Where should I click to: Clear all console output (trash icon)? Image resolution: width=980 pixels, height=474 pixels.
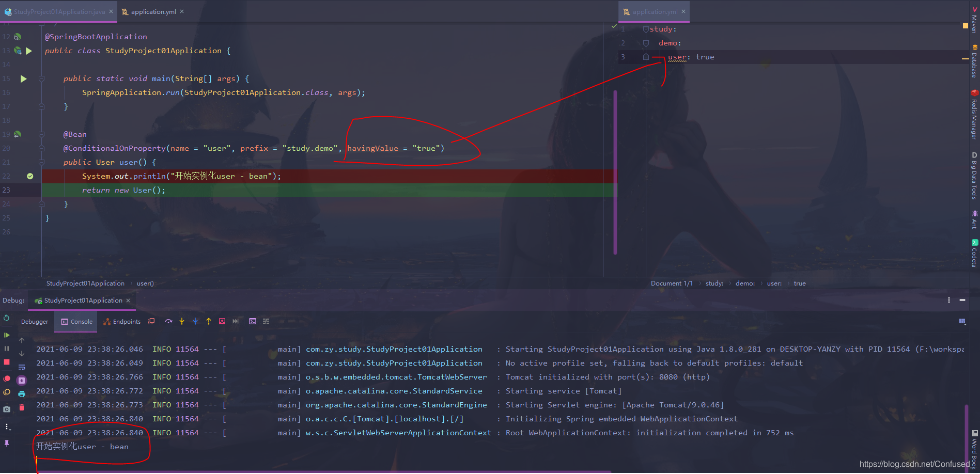click(22, 407)
